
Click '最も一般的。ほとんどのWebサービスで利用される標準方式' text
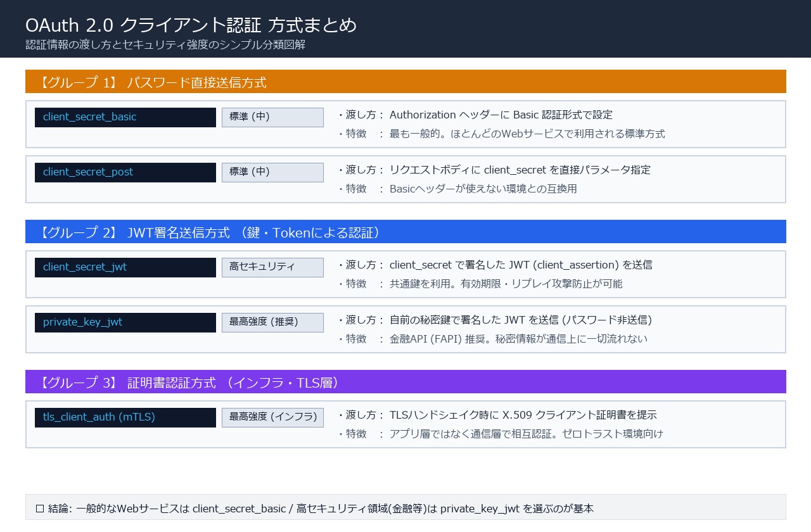(527, 134)
